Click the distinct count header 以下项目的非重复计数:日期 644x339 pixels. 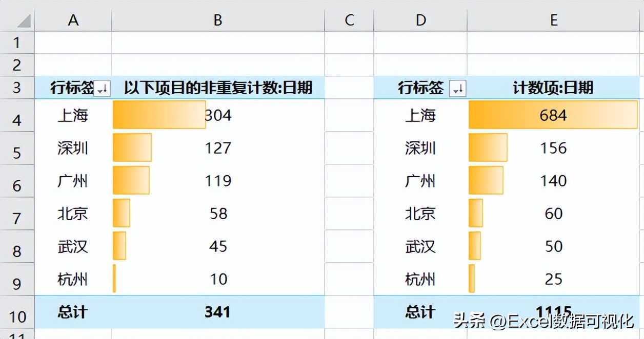tap(218, 88)
